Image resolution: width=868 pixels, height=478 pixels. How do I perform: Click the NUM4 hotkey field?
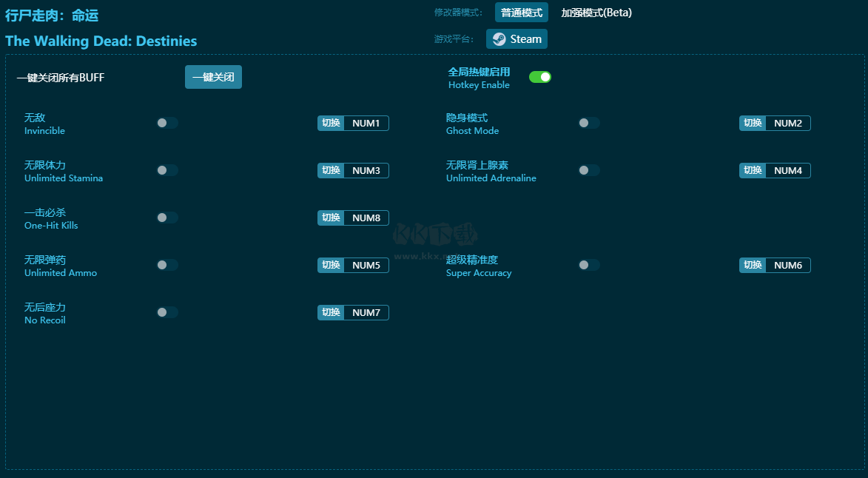point(788,170)
